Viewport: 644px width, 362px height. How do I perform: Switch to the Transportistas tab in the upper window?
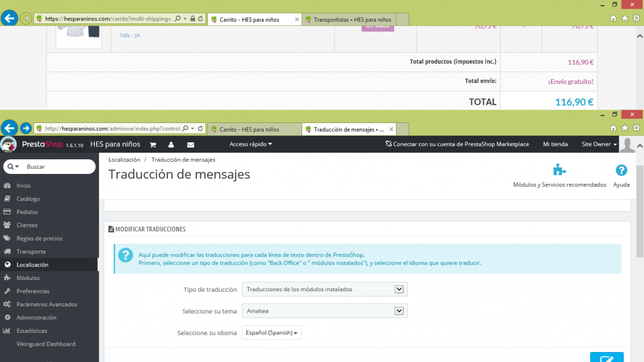[349, 19]
